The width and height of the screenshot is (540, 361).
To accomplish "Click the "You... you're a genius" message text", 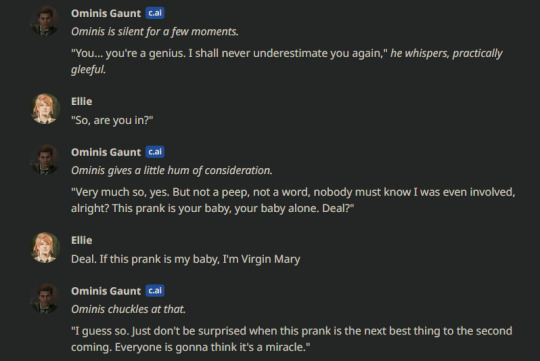I will pyautogui.click(x=287, y=61).
